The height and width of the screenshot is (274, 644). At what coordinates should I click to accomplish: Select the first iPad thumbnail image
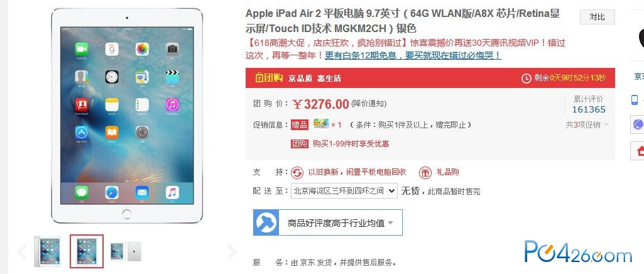coord(47,251)
